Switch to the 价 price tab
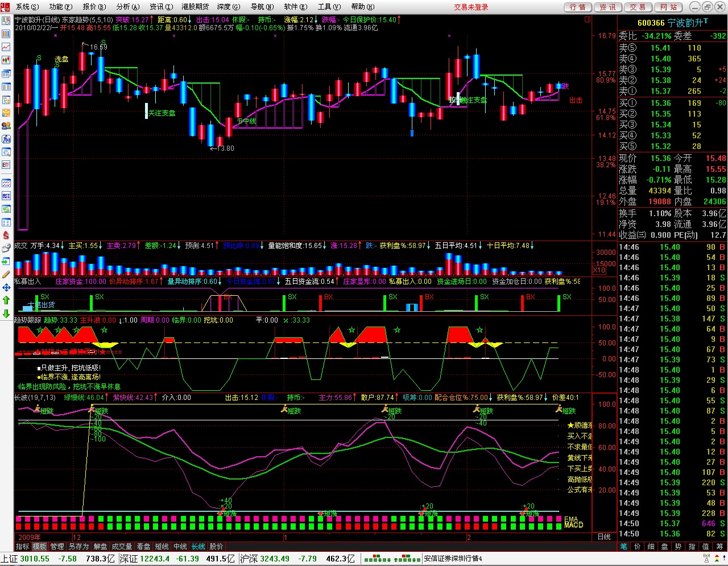 (638, 546)
